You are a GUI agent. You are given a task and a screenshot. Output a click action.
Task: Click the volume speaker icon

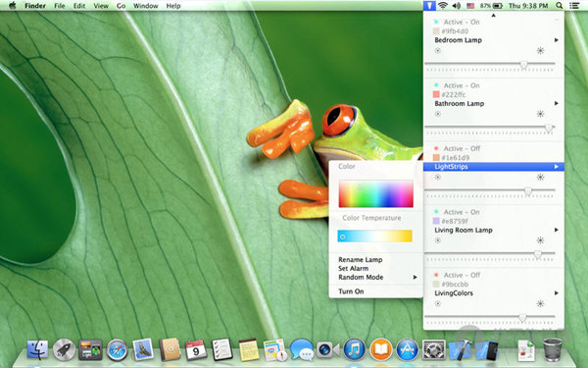coord(457,6)
